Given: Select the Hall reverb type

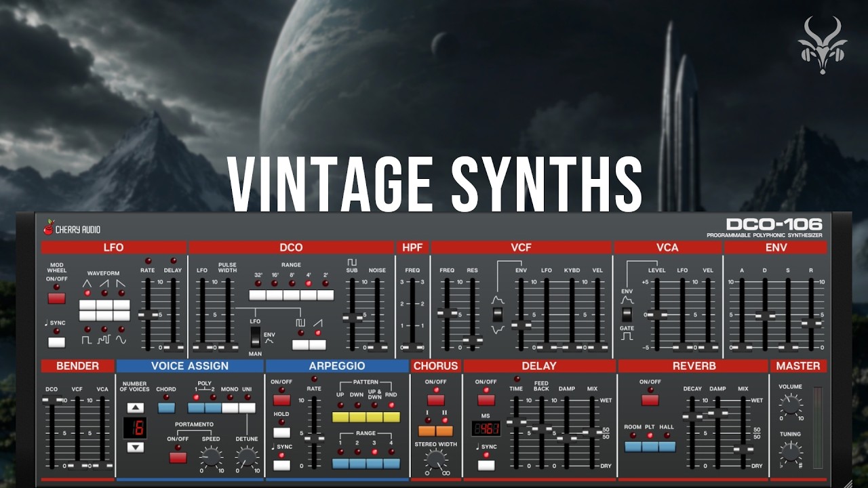Looking at the screenshot, I should 667,447.
